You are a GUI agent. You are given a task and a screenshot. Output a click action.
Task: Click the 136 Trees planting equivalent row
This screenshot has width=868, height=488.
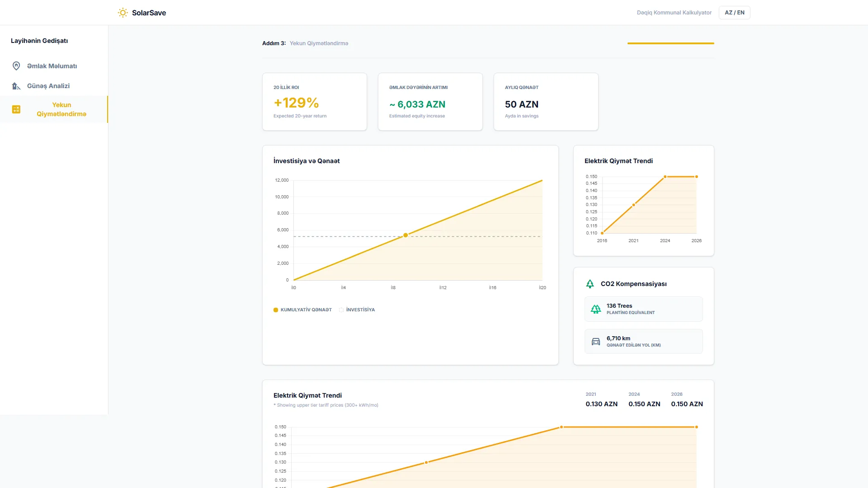tap(644, 309)
